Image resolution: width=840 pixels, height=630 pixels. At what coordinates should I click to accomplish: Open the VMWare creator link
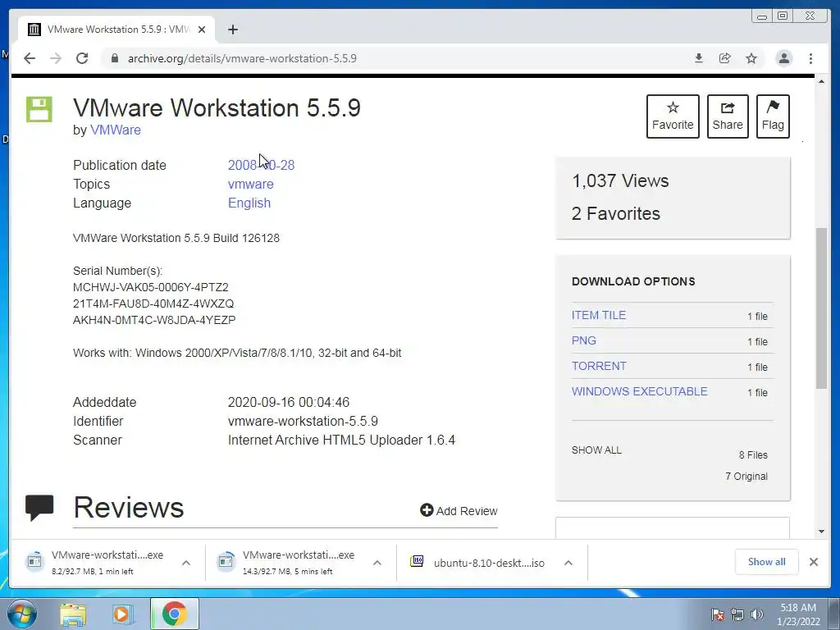click(x=115, y=130)
